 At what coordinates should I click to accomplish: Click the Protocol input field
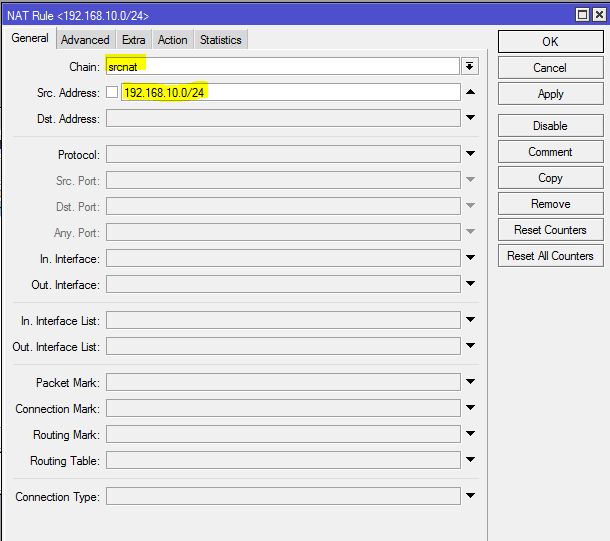pos(283,154)
